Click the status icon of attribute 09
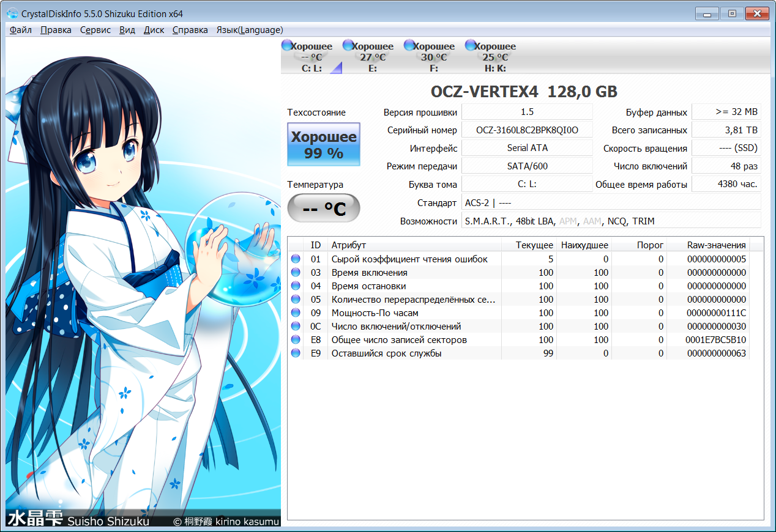This screenshot has height=532, width=776. [x=296, y=313]
